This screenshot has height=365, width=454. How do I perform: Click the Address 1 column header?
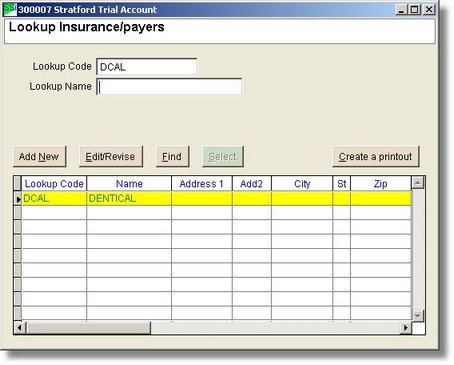point(202,184)
